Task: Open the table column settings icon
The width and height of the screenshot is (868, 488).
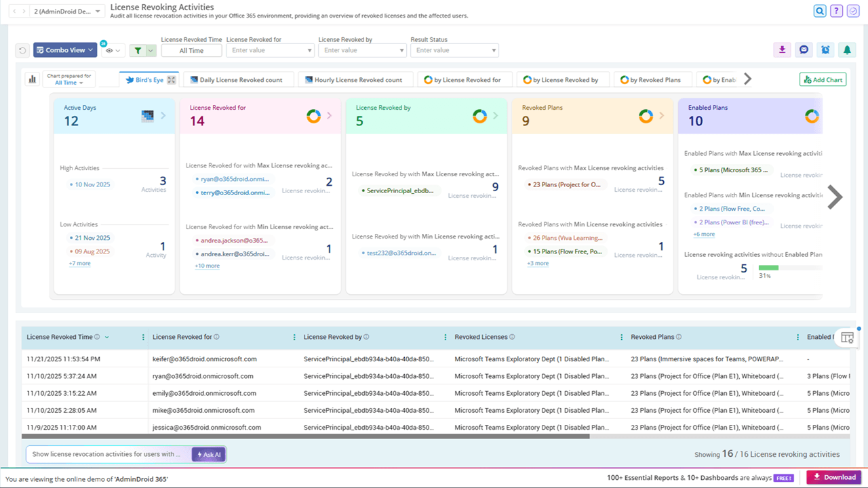Action: tap(847, 337)
